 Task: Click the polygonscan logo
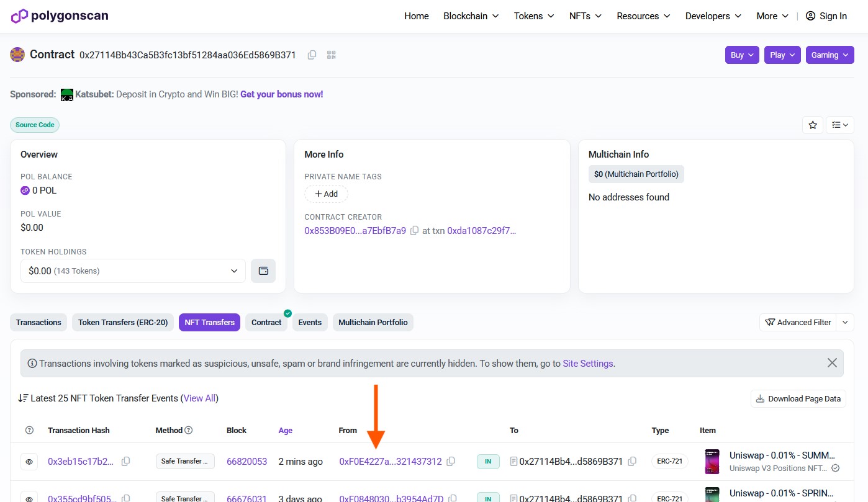(60, 16)
